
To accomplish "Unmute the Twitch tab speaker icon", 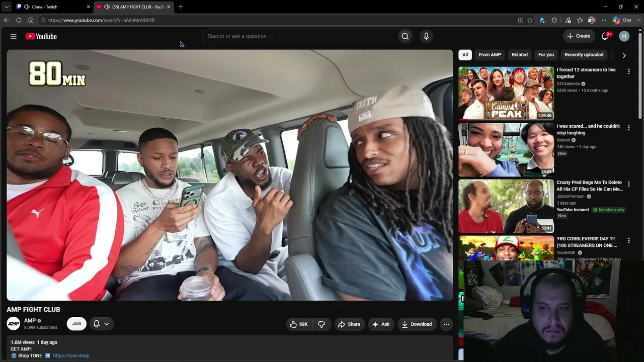I will pyautogui.click(x=26, y=7).
